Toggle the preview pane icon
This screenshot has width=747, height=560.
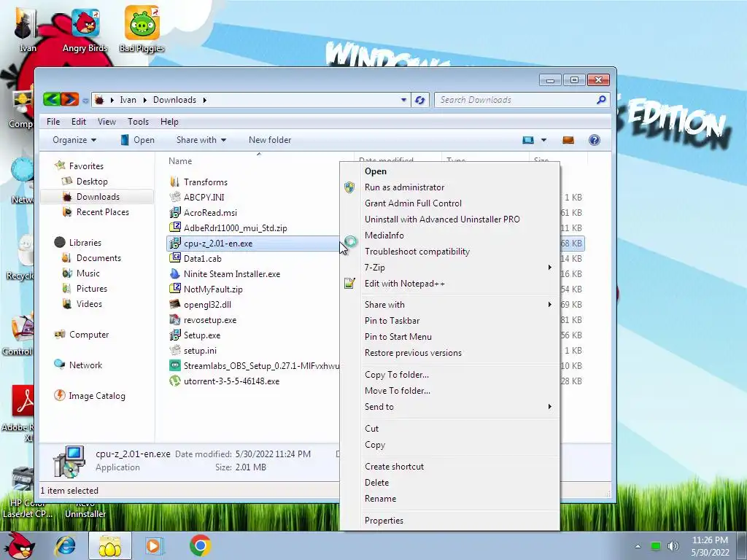coord(568,140)
